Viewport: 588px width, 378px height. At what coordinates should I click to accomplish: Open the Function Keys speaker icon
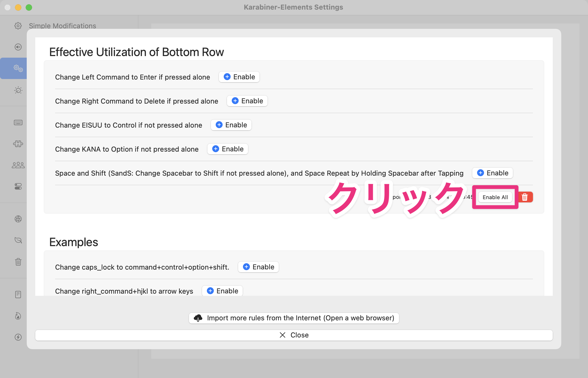click(x=18, y=47)
